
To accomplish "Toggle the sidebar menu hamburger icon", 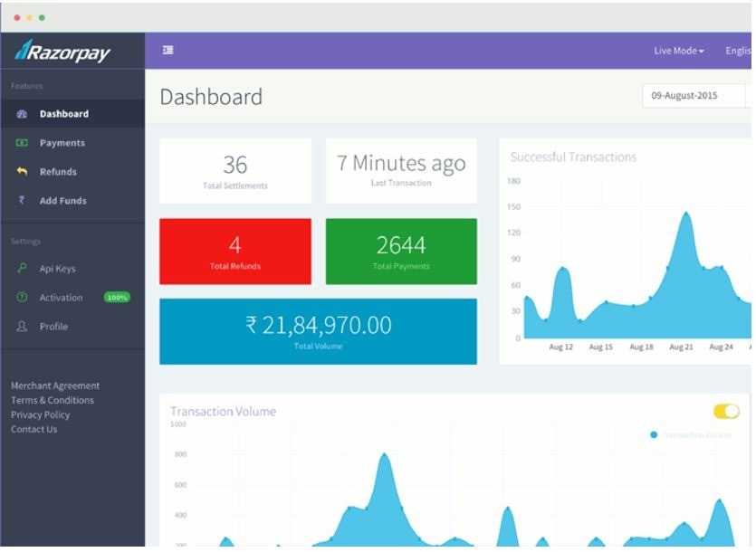I will [167, 51].
